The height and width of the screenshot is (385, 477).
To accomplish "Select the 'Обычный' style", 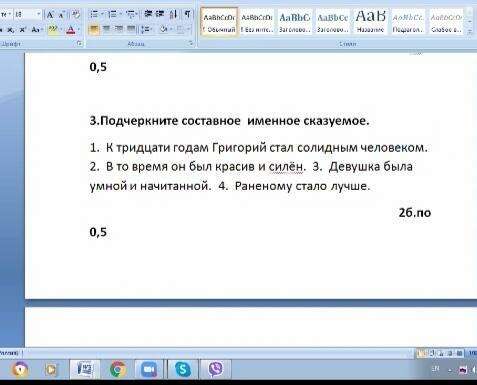I will (219, 22).
